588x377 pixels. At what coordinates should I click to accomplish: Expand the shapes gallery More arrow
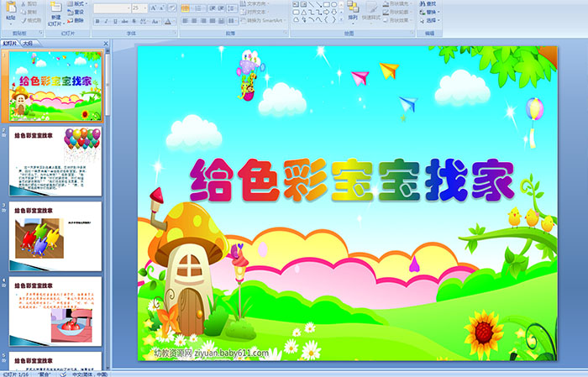pyautogui.click(x=341, y=20)
